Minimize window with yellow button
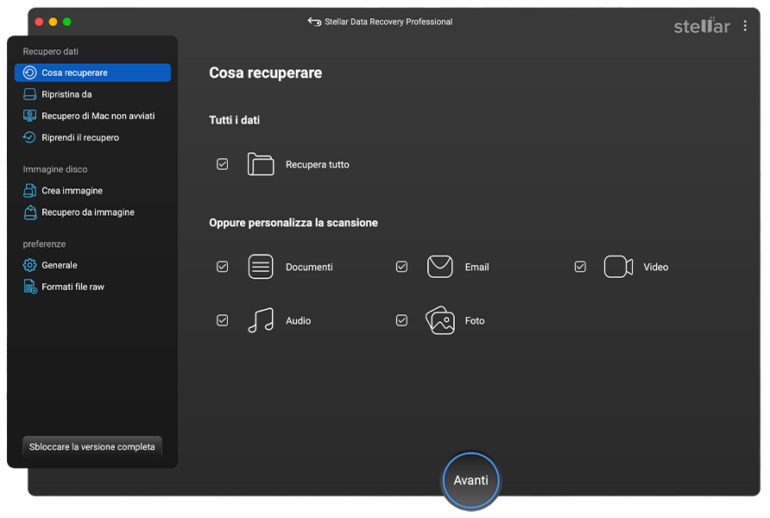 click(53, 22)
